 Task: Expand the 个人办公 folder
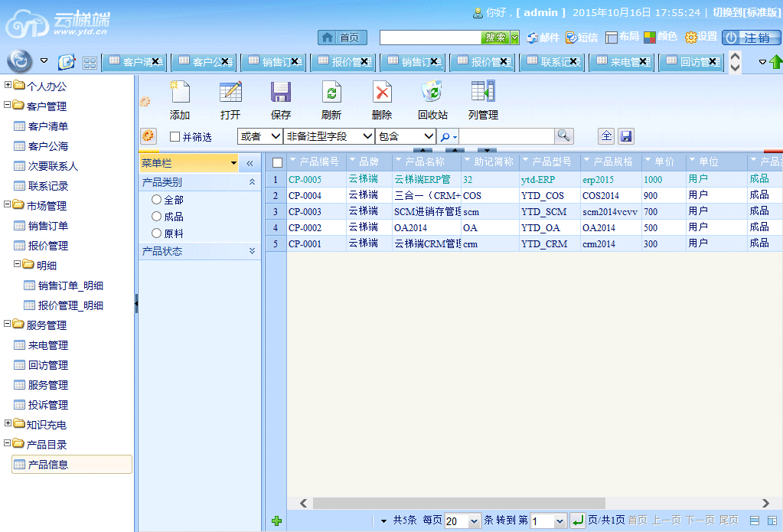(8, 85)
